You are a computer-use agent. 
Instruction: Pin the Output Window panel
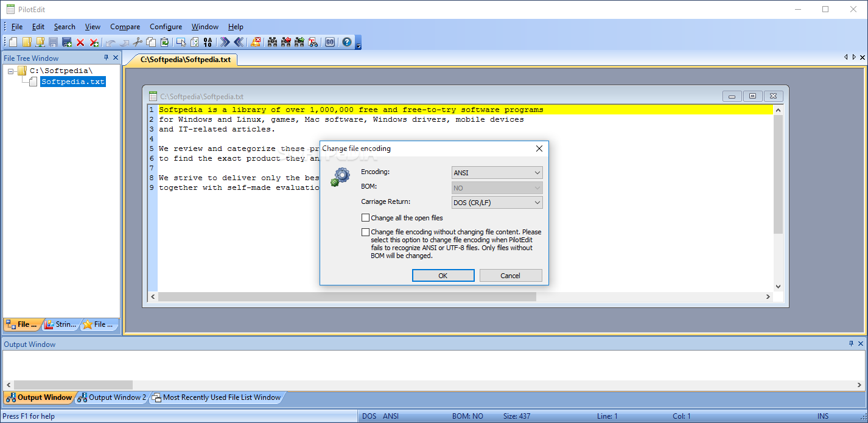coord(851,344)
